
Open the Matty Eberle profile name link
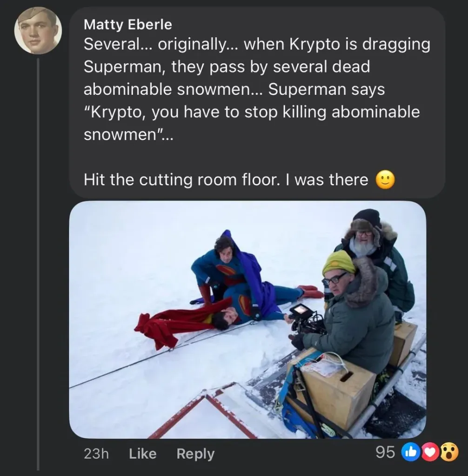[x=127, y=24]
